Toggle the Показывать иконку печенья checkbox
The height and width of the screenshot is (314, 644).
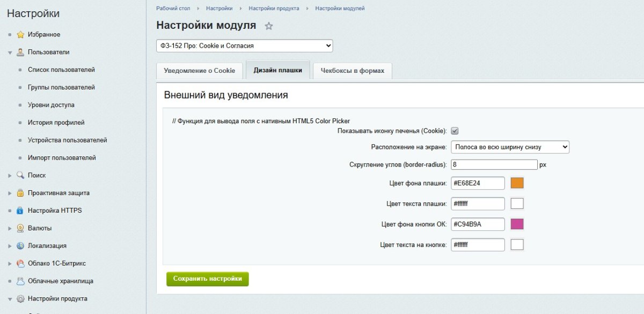454,131
